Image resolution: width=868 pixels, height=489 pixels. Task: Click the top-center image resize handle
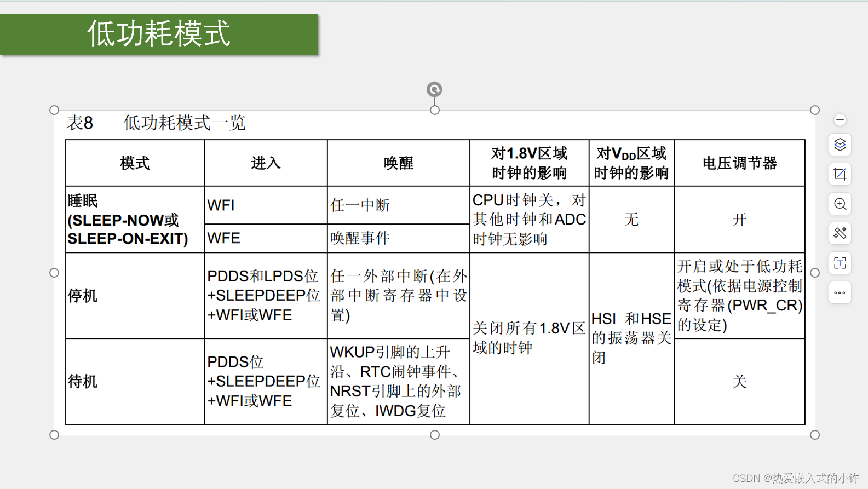tap(435, 110)
